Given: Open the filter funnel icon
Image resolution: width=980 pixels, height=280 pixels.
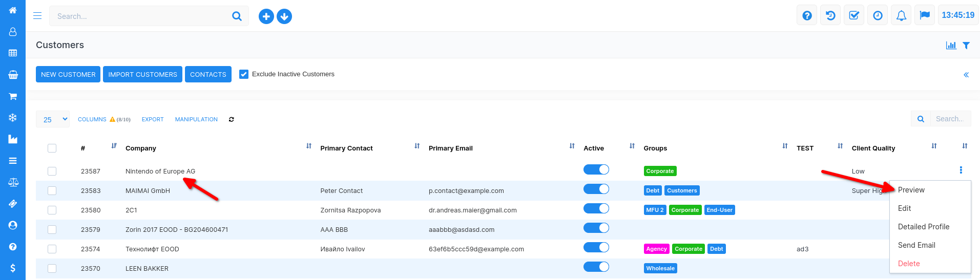Looking at the screenshot, I should (x=966, y=46).
